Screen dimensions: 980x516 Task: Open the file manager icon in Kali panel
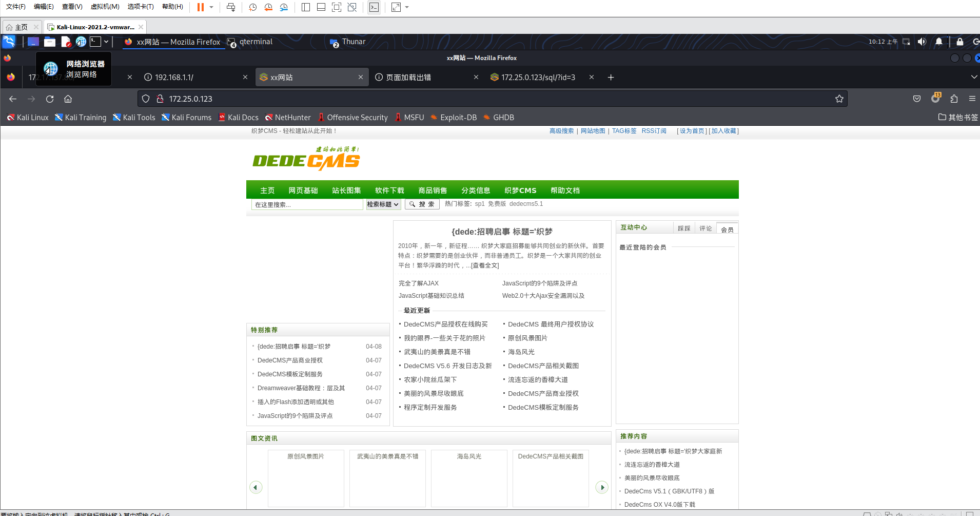pyautogui.click(x=50, y=42)
